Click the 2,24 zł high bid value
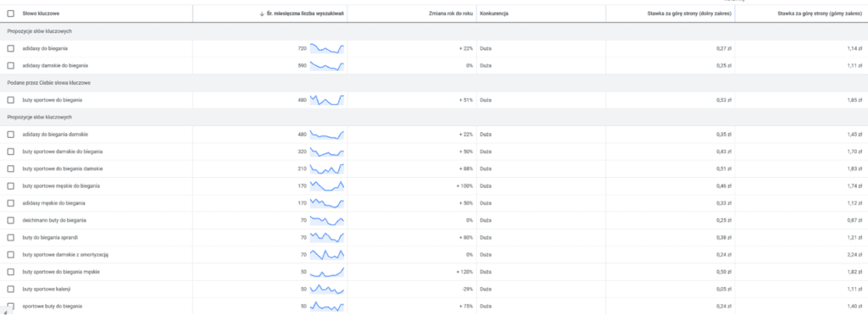The height and width of the screenshot is (315, 868). [854, 255]
